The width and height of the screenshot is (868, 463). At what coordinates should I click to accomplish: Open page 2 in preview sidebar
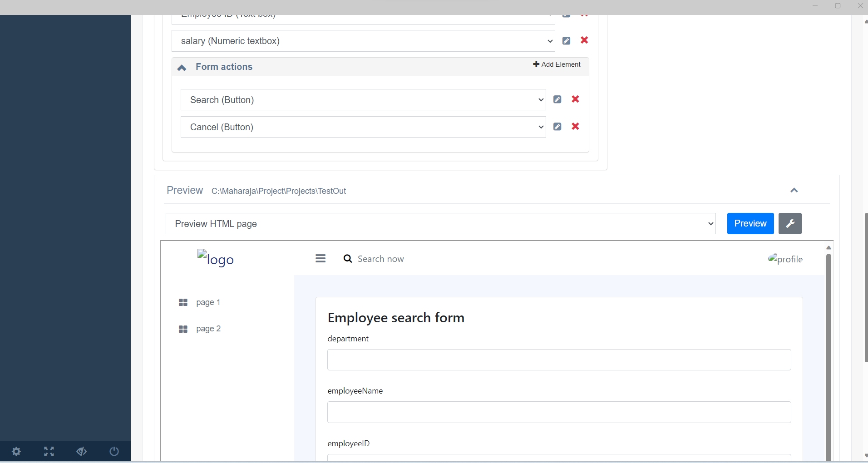click(208, 329)
